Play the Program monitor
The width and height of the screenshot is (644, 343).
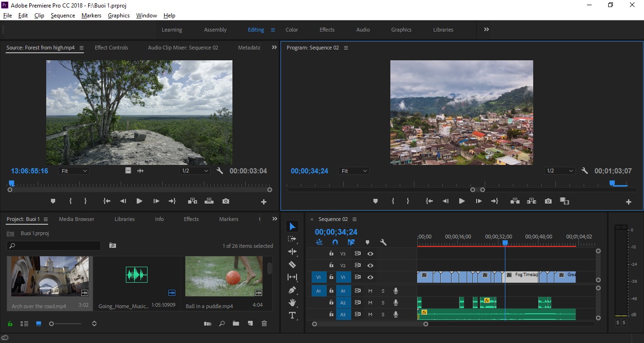click(462, 201)
